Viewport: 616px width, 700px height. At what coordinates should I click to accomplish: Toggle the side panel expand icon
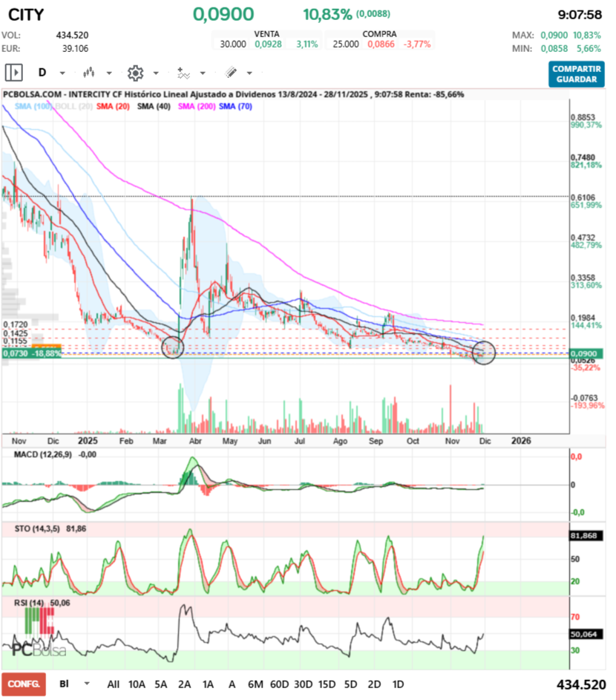(x=14, y=72)
